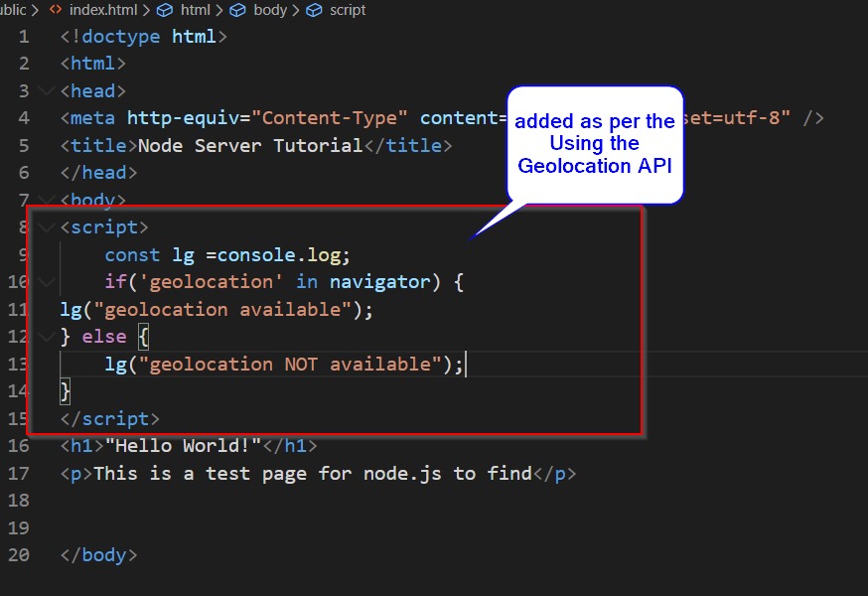Select line 1 via its line number
Screen dimensions: 868x596
click(x=24, y=37)
